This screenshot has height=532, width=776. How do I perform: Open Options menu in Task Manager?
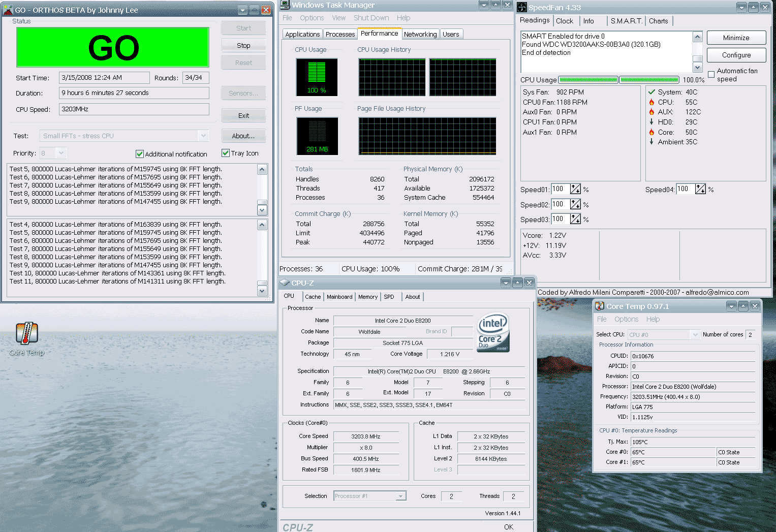coord(312,18)
